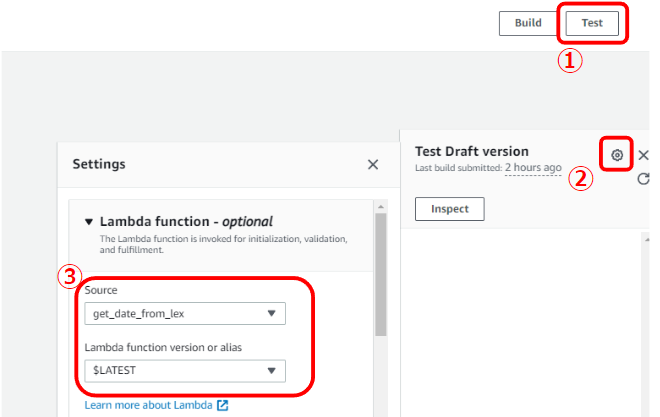Refresh the test window with the reload icon

click(643, 179)
